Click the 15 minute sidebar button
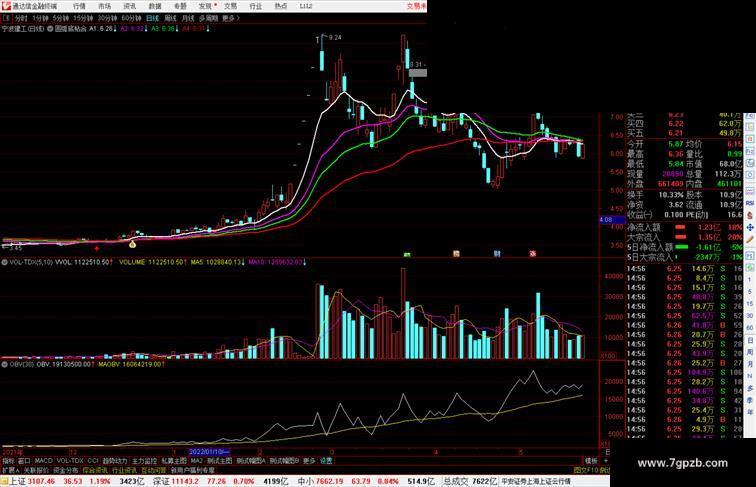 tap(750, 304)
